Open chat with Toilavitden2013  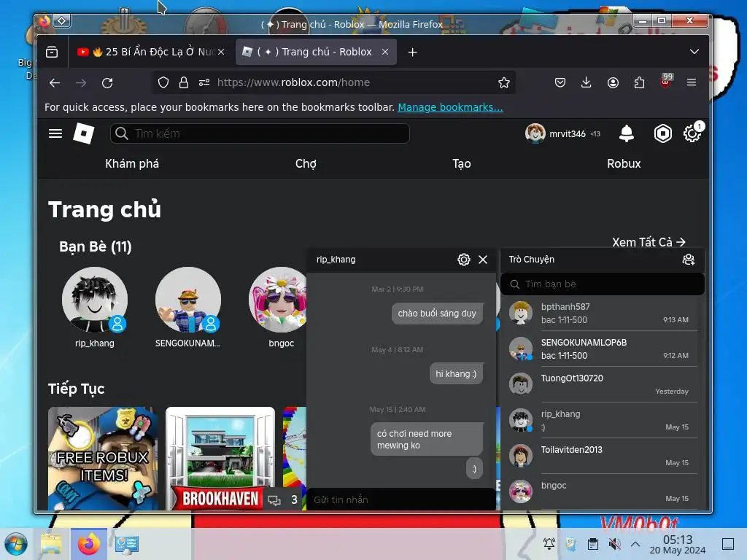point(603,456)
